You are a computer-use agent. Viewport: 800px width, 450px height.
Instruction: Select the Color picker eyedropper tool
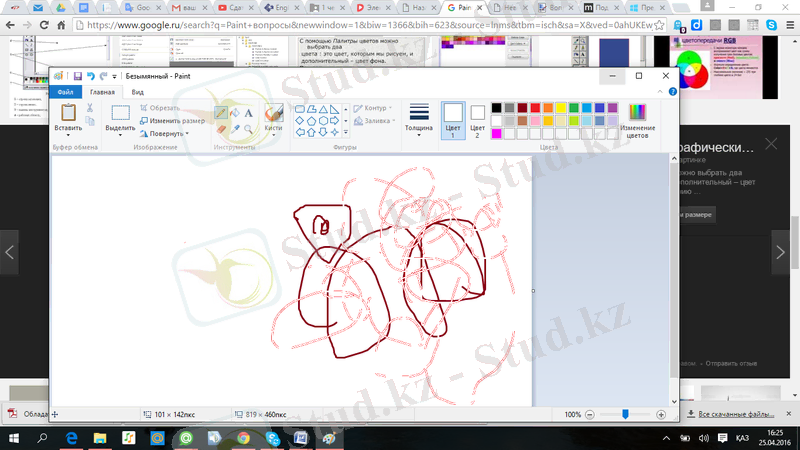pyautogui.click(x=233, y=128)
